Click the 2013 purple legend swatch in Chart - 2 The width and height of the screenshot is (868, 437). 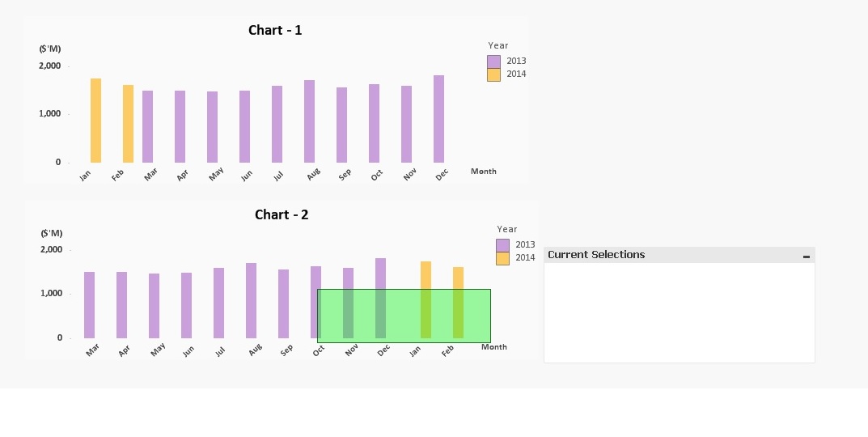click(502, 245)
